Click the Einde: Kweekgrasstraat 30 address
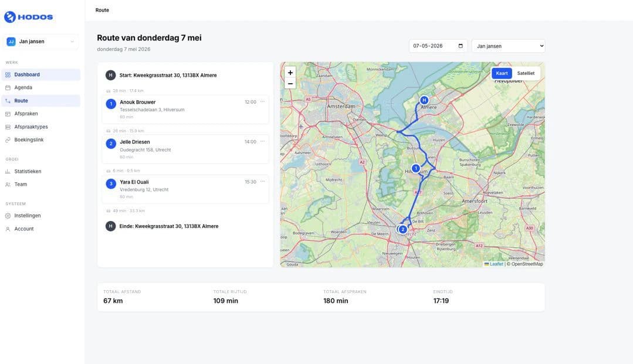 tap(169, 226)
